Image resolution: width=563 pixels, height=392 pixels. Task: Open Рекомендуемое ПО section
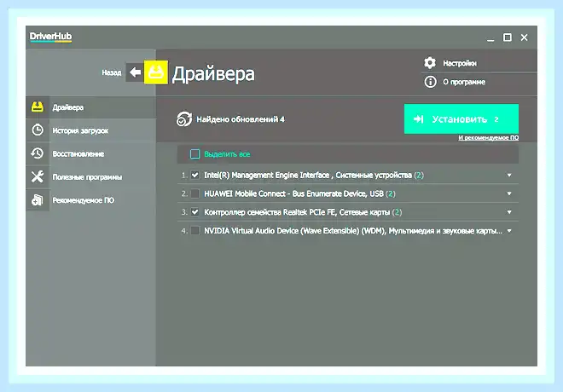point(90,200)
